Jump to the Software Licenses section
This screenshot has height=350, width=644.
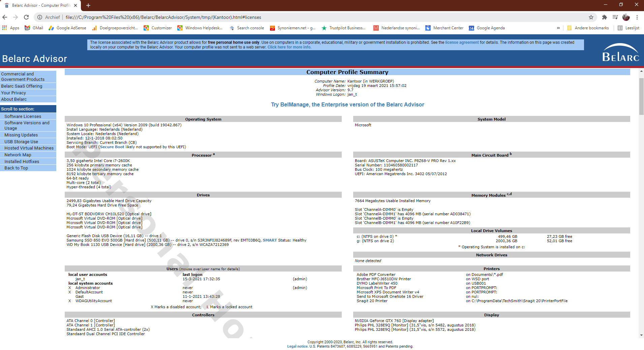(23, 116)
